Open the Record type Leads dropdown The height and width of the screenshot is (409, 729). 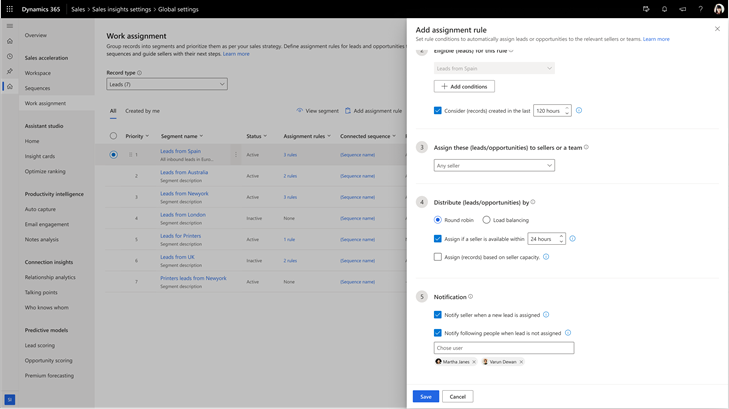click(x=167, y=84)
